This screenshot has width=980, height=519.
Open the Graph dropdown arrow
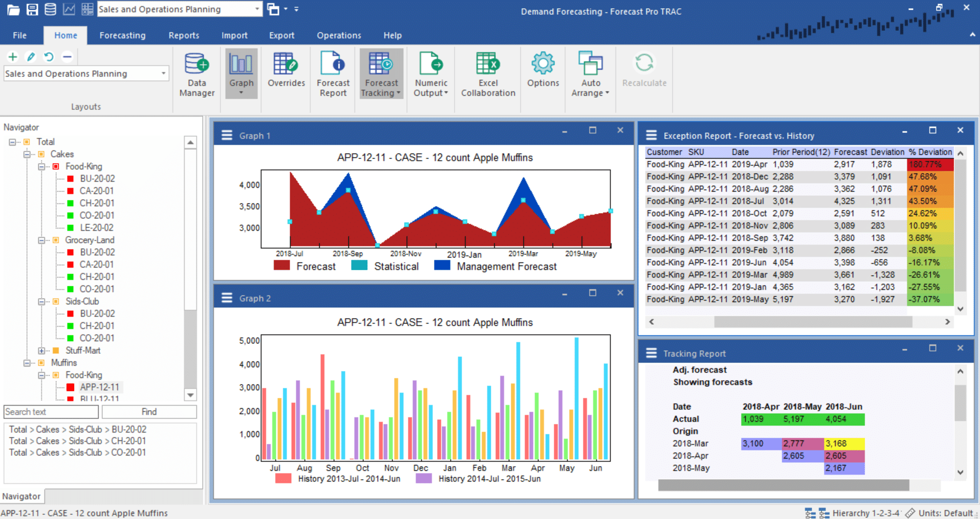coord(241,92)
